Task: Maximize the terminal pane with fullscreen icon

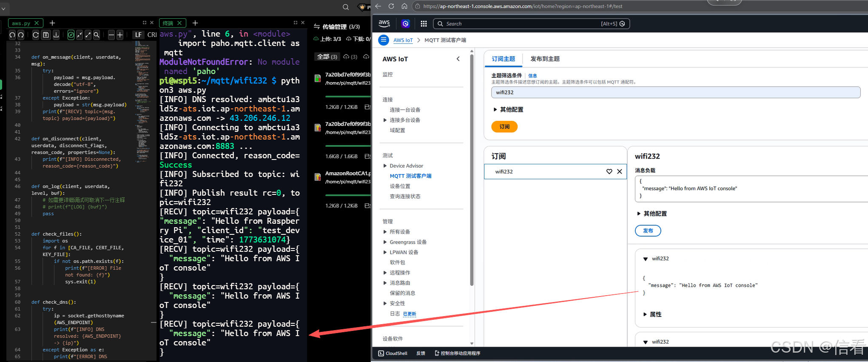Action: (x=296, y=23)
